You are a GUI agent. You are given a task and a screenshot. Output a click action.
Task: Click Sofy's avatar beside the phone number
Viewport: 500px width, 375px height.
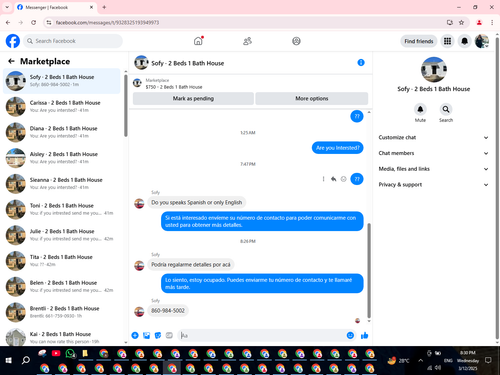point(139,311)
